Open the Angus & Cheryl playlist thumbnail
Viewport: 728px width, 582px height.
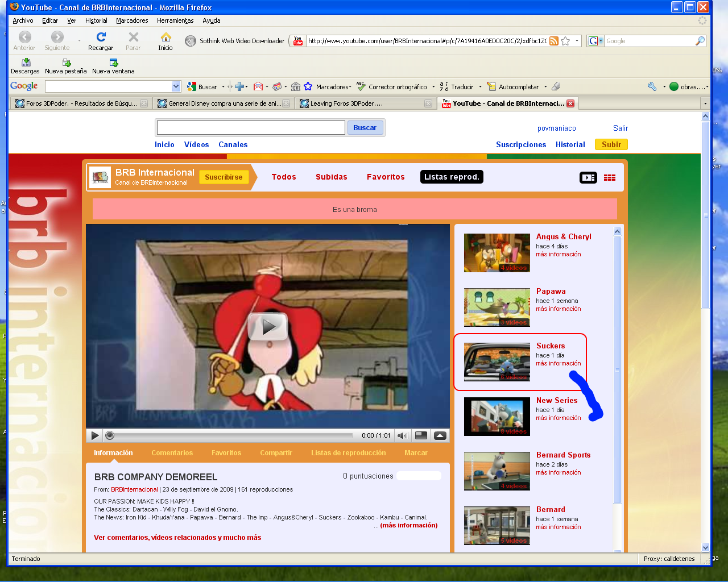click(x=497, y=253)
